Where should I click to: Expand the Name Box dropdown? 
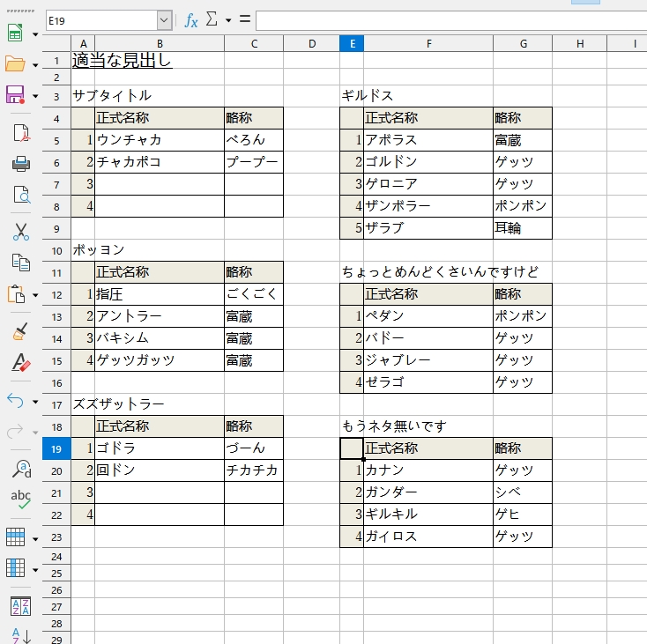coord(164,20)
